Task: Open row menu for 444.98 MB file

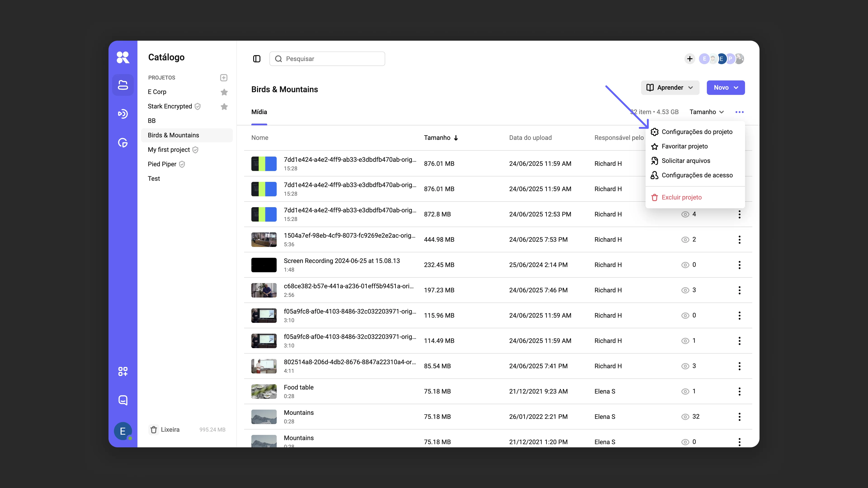Action: point(739,240)
